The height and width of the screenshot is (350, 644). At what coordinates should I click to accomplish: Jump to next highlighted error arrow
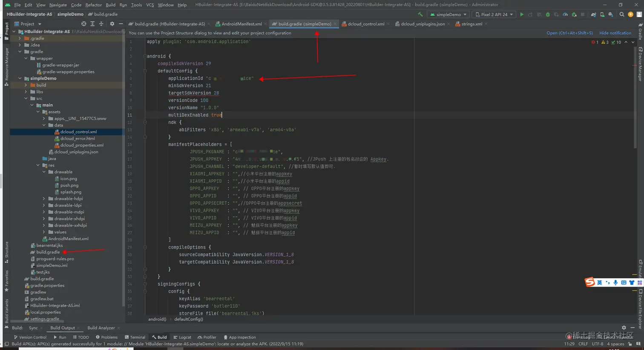(633, 42)
